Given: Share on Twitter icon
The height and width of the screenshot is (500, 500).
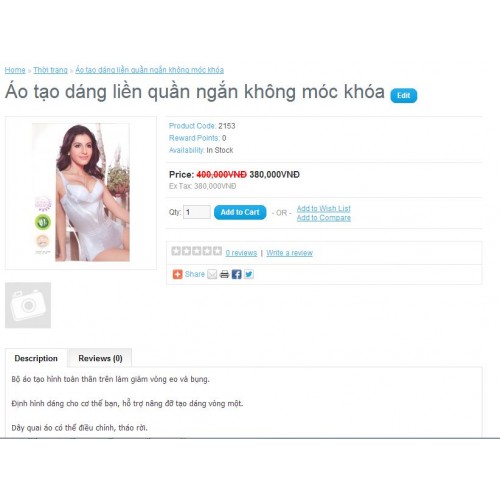Looking at the screenshot, I should click(x=249, y=274).
